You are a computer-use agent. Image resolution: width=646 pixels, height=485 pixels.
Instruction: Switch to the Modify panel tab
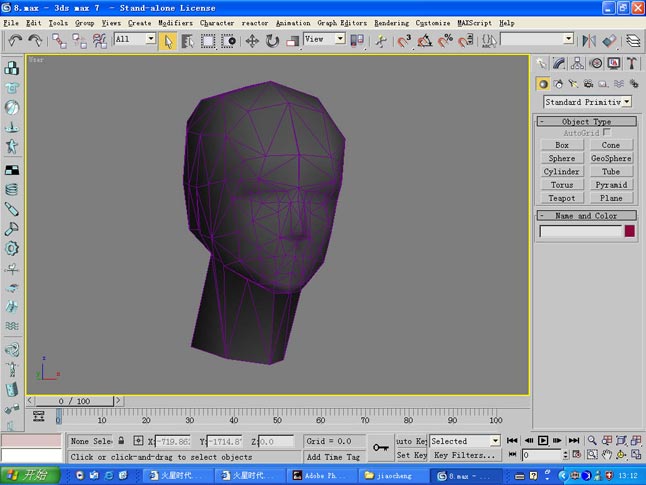[x=559, y=63]
